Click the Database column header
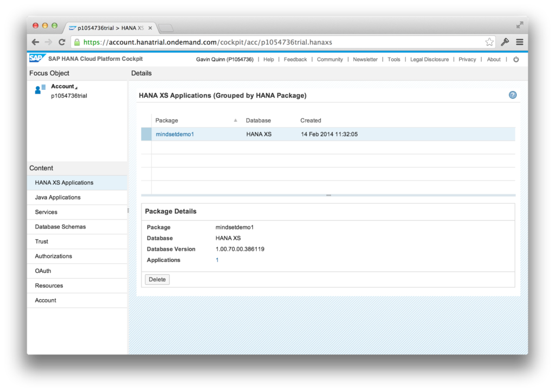 [x=259, y=120]
